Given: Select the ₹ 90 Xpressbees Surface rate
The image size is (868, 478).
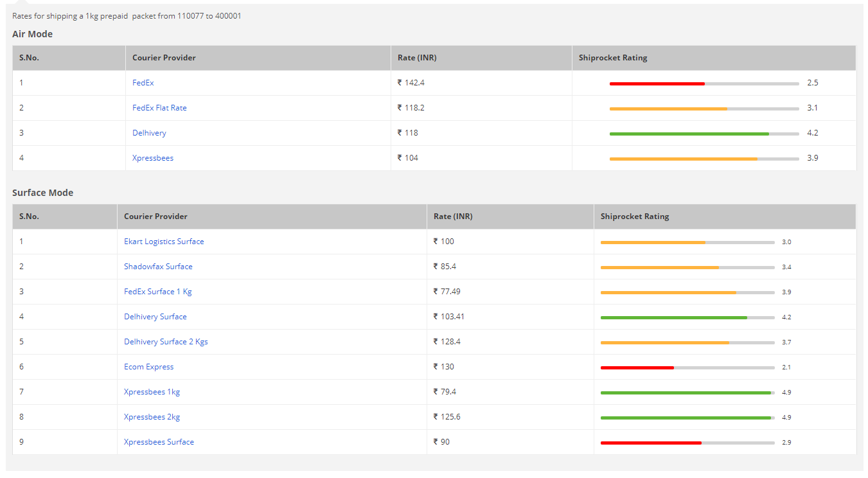Looking at the screenshot, I should click(510, 442).
